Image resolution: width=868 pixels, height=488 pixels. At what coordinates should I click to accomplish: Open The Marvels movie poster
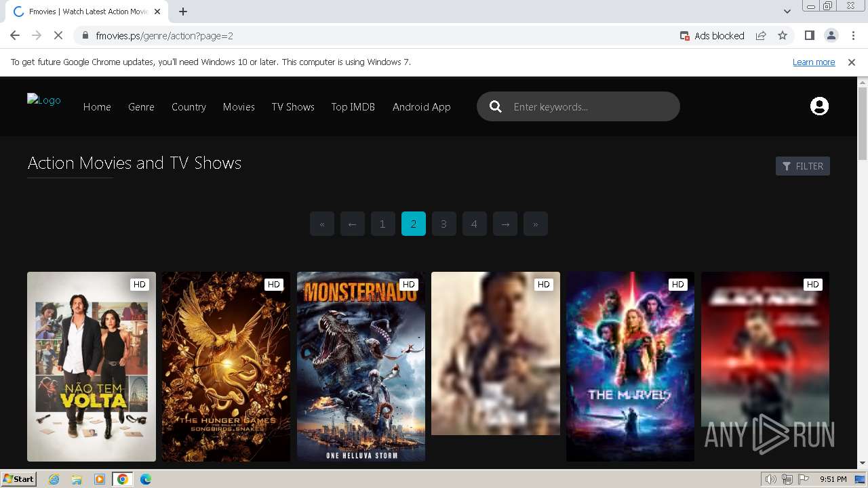tap(630, 367)
